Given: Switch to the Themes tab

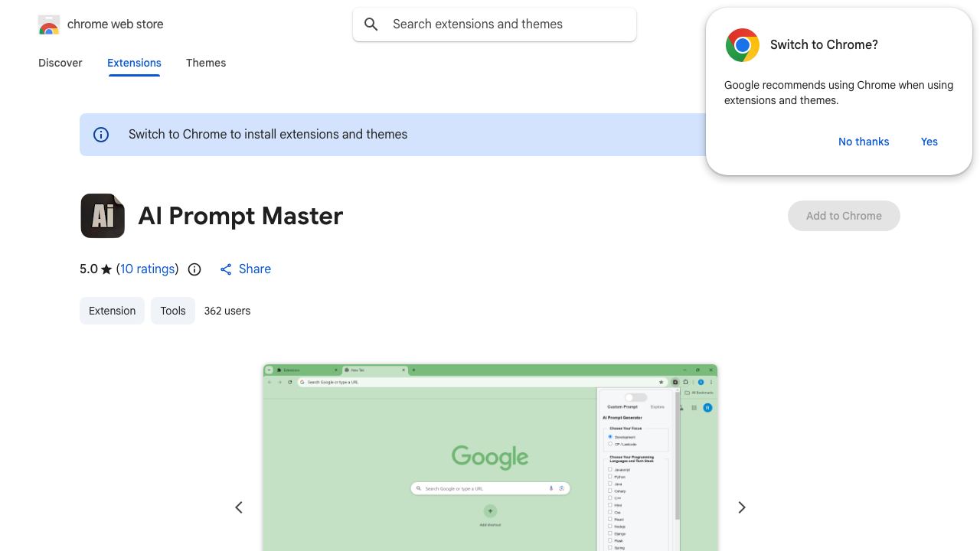Looking at the screenshot, I should [206, 63].
